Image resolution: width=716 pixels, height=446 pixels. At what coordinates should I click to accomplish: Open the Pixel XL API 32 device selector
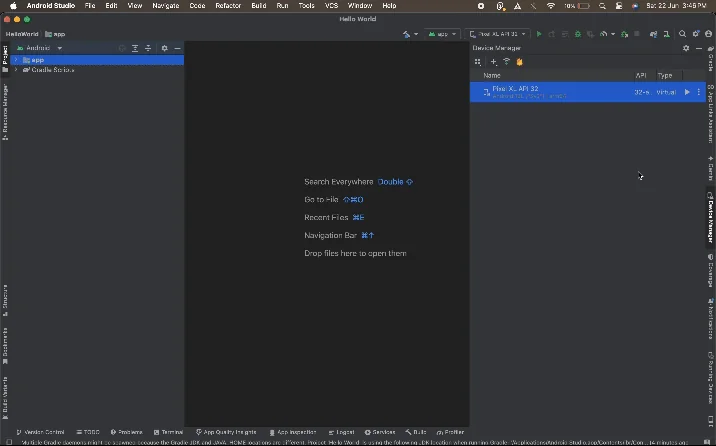(498, 34)
